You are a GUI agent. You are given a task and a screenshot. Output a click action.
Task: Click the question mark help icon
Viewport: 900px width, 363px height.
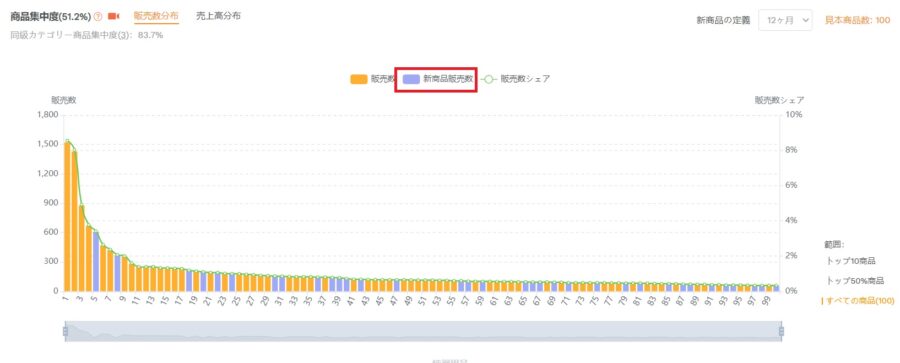point(98,16)
